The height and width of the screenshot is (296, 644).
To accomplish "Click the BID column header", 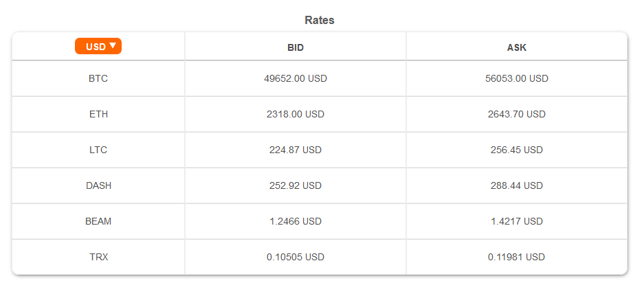I will coord(296,47).
